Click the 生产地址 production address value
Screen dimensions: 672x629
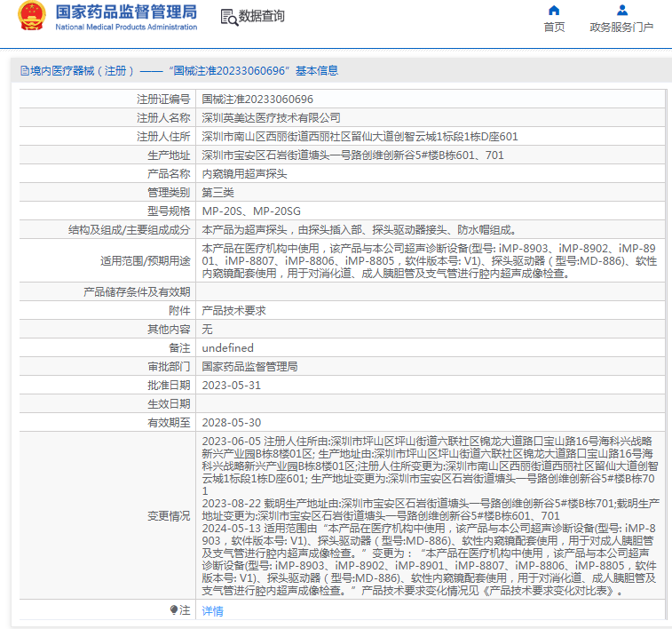352,155
